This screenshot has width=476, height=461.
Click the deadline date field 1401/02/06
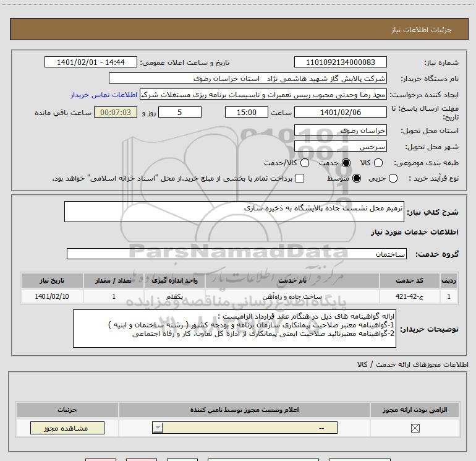[340, 112]
